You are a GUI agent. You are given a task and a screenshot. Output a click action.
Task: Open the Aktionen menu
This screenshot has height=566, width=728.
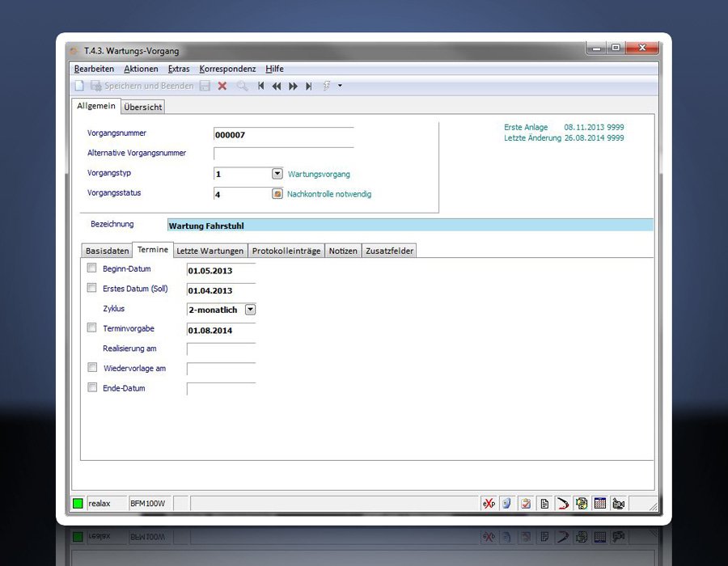pyautogui.click(x=141, y=69)
